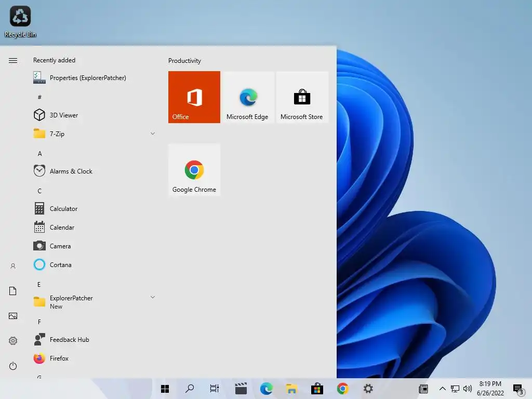Open Action Center notifications icon

pos(518,389)
